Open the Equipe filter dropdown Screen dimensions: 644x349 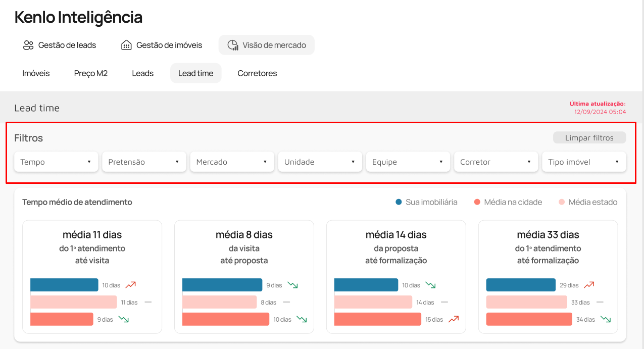[x=408, y=162]
